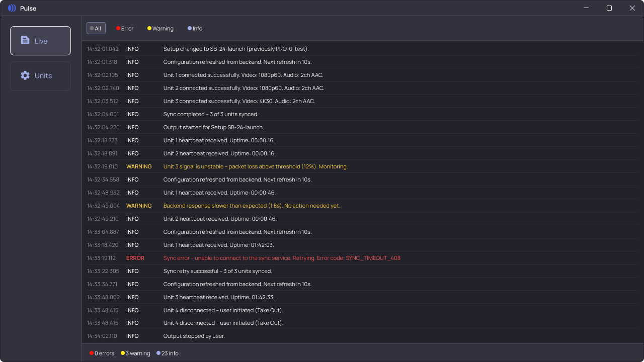Click 'Unit 2 heartbeat received. Uptime: 00:00:16' entry
Viewport: 644px width, 362px height.
362,153
